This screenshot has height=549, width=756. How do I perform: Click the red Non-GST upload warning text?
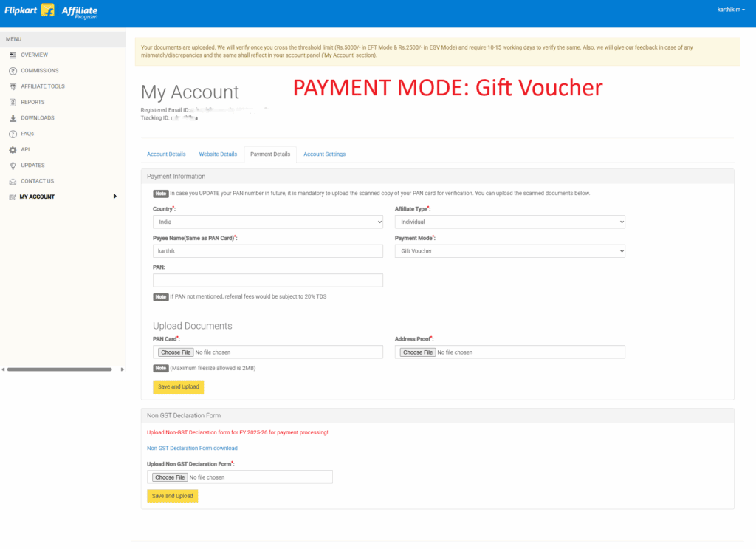click(237, 433)
